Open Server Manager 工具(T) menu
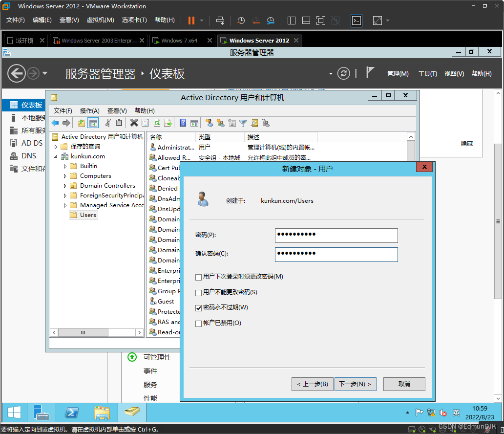 427,74
